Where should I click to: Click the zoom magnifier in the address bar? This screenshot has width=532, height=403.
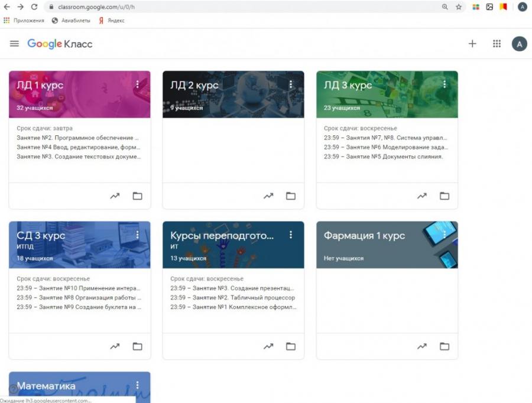pos(445,6)
